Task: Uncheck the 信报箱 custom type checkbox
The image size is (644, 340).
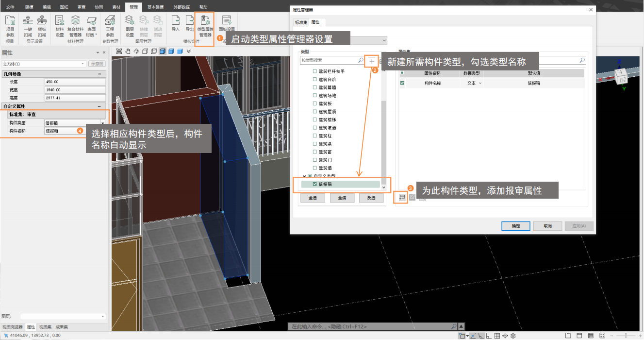Action: point(314,184)
